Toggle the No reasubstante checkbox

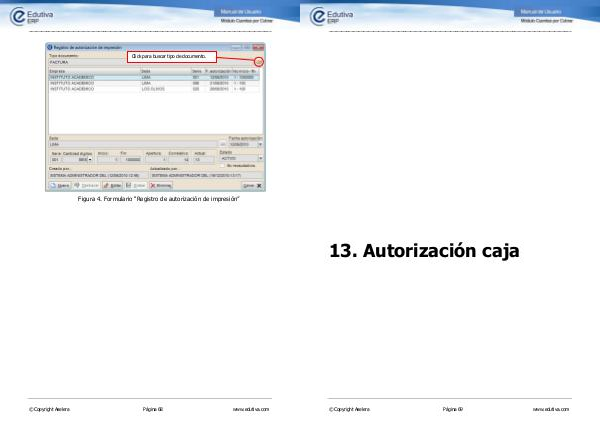click(x=221, y=165)
